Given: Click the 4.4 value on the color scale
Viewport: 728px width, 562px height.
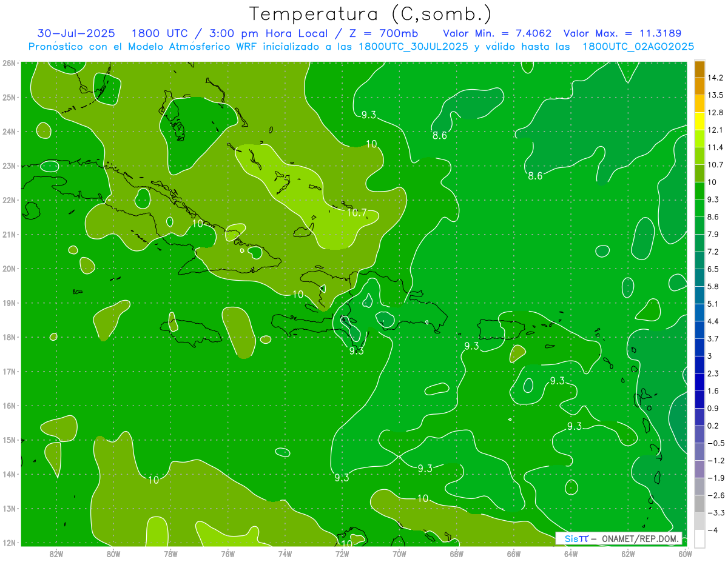Looking at the screenshot, I should 713,321.
